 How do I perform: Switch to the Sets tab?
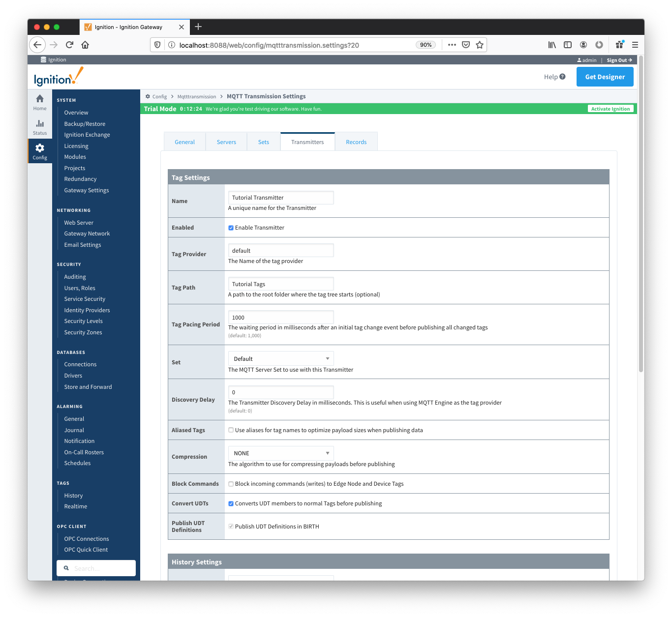tap(264, 142)
